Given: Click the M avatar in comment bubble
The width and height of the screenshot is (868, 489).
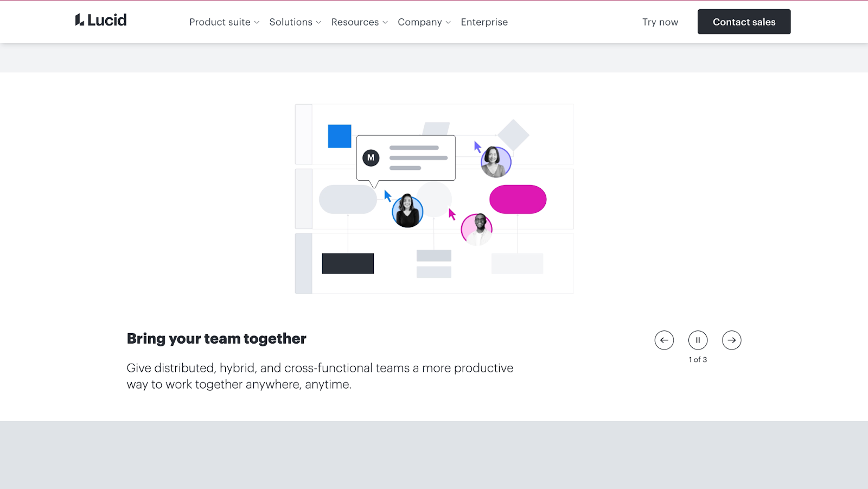Looking at the screenshot, I should 371,158.
